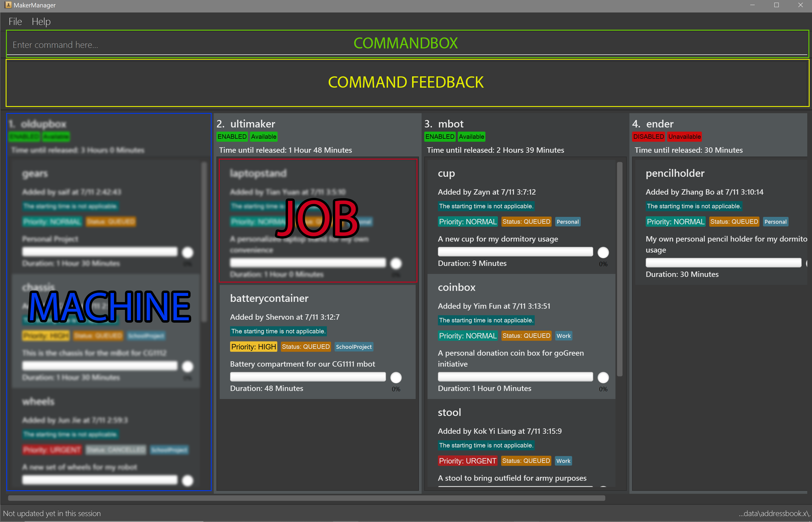Click 'A new cup for my dormitory usage'
Screen dimensions: 812x522
(x=498, y=239)
